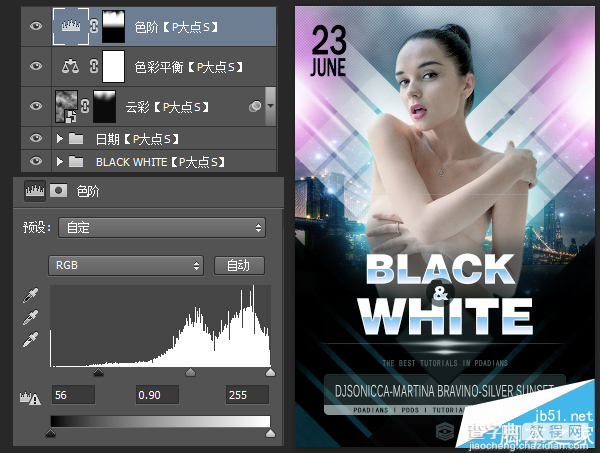Select the 色阶【P大点S】 layer name
The image size is (600, 453).
(x=176, y=27)
